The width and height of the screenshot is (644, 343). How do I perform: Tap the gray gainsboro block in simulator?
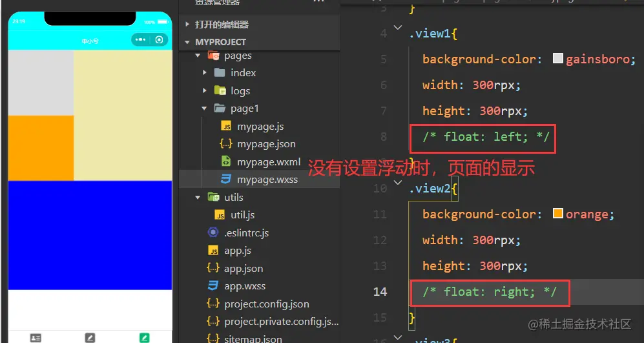point(41,83)
